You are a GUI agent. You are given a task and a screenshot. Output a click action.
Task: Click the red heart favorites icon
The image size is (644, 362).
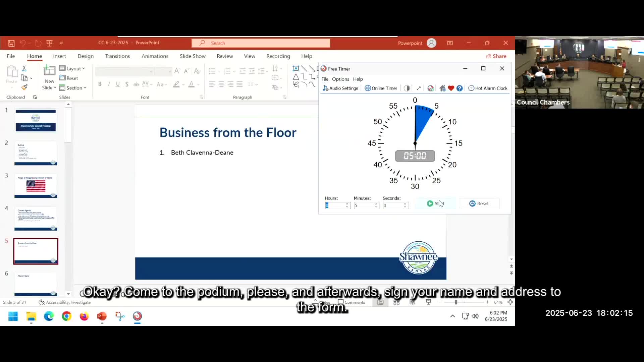tap(451, 88)
